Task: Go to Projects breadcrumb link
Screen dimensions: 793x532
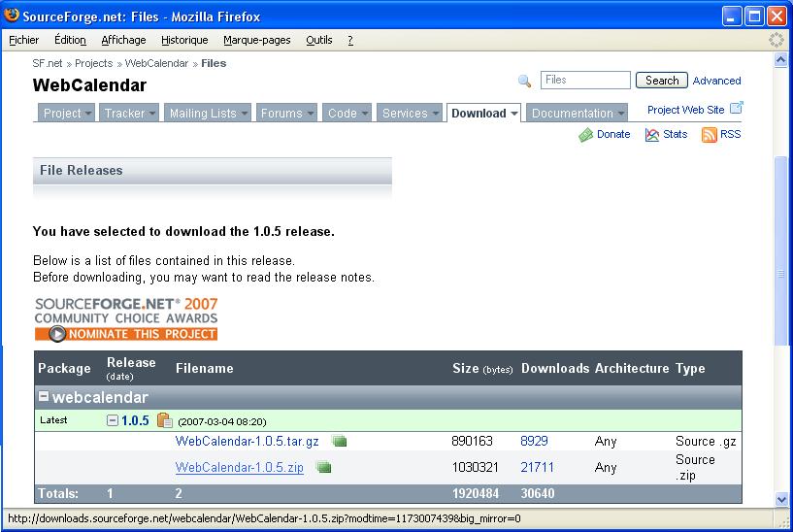Action: [93, 63]
